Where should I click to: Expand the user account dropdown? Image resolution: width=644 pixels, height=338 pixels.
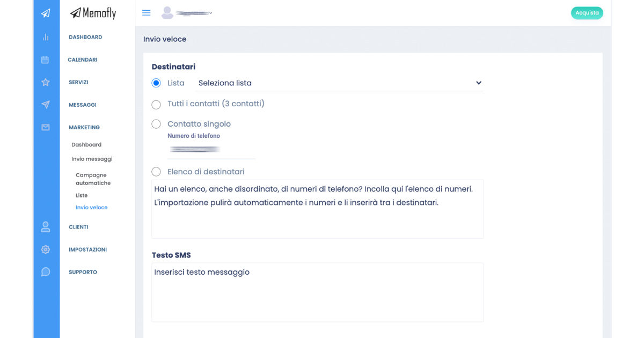pyautogui.click(x=187, y=13)
